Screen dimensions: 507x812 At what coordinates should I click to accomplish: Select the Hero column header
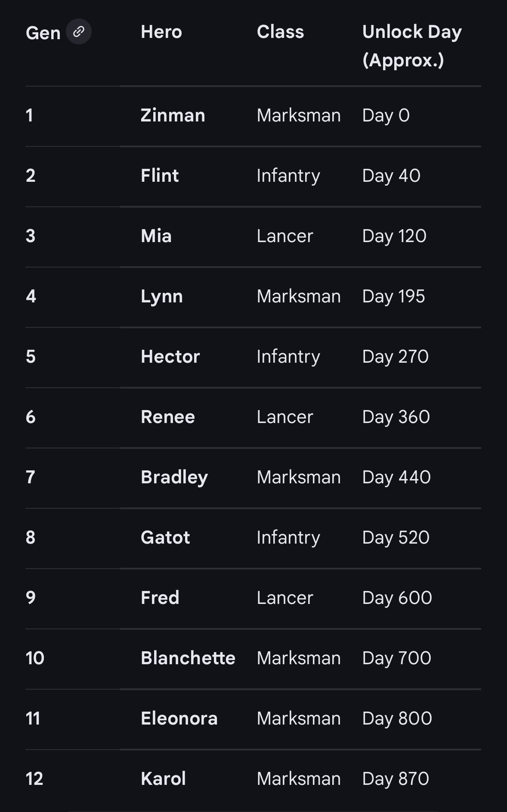pyautogui.click(x=161, y=32)
